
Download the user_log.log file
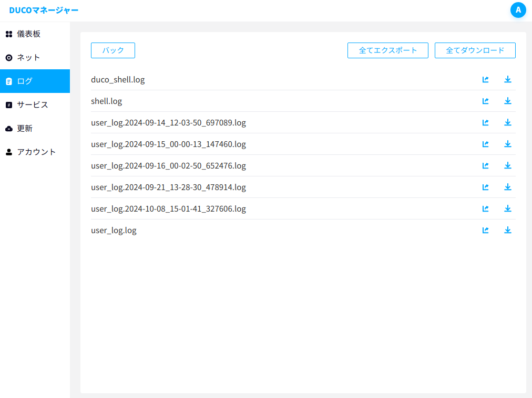coord(508,230)
